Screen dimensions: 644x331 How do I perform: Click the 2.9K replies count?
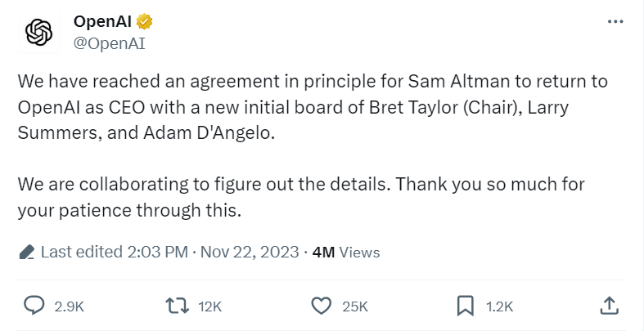tap(69, 306)
